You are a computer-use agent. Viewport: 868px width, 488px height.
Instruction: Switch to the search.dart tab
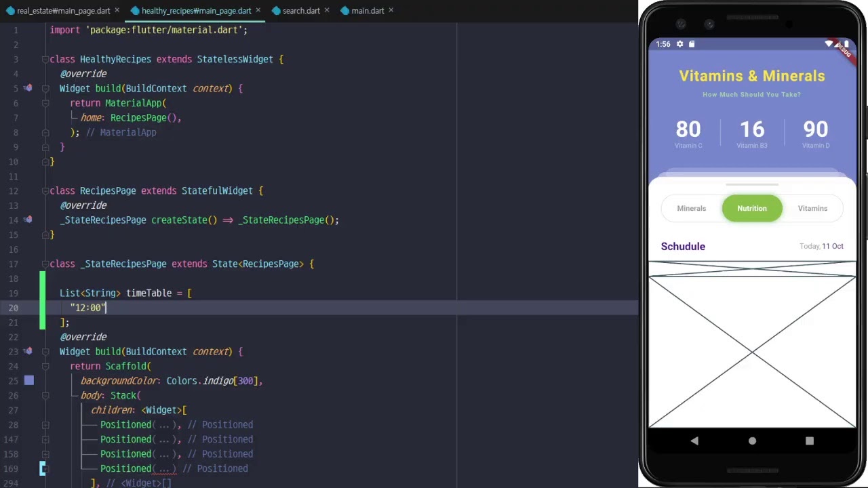(300, 11)
